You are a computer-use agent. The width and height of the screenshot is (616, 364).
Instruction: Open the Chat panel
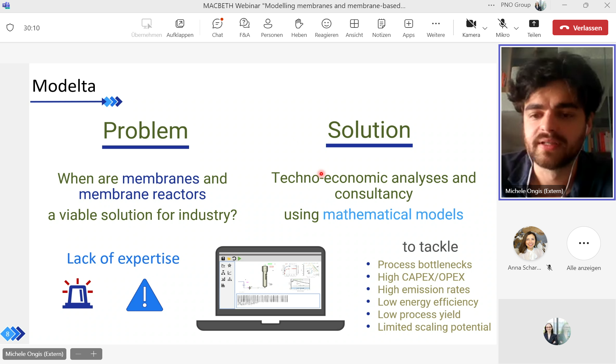(x=218, y=28)
